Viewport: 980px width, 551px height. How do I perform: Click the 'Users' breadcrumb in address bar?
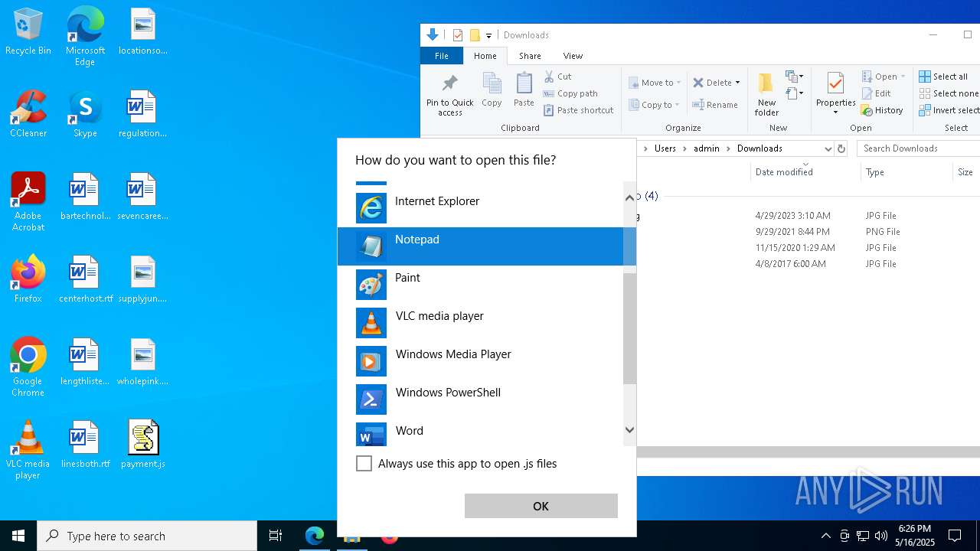(x=665, y=148)
